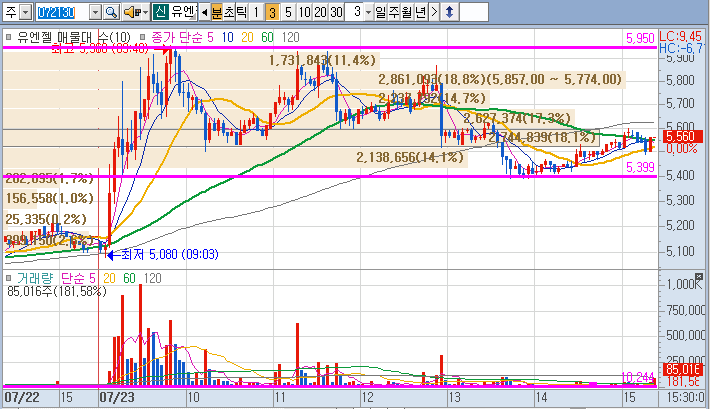This screenshot has width=710, height=409.
Task: Click the 2,138,656(14.1%) volume profile label
Action: tap(410, 157)
